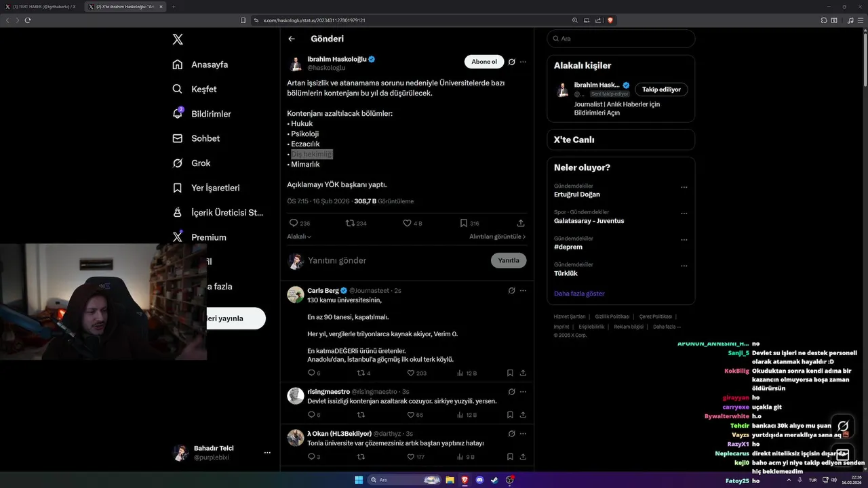Open Yer İşaretleri bookmarks
This screenshot has height=488, width=868.
[x=205, y=188]
